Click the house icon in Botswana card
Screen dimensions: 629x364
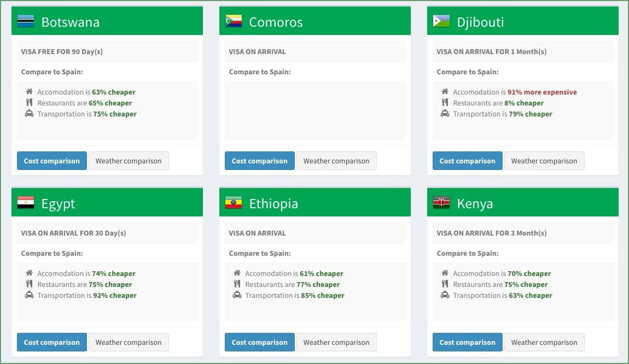coord(29,92)
